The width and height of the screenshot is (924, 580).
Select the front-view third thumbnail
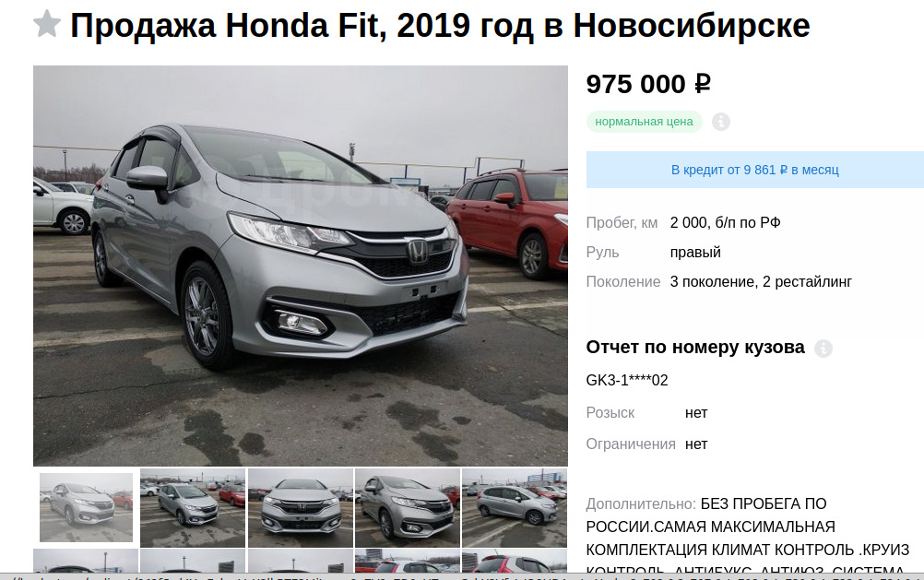(x=301, y=507)
